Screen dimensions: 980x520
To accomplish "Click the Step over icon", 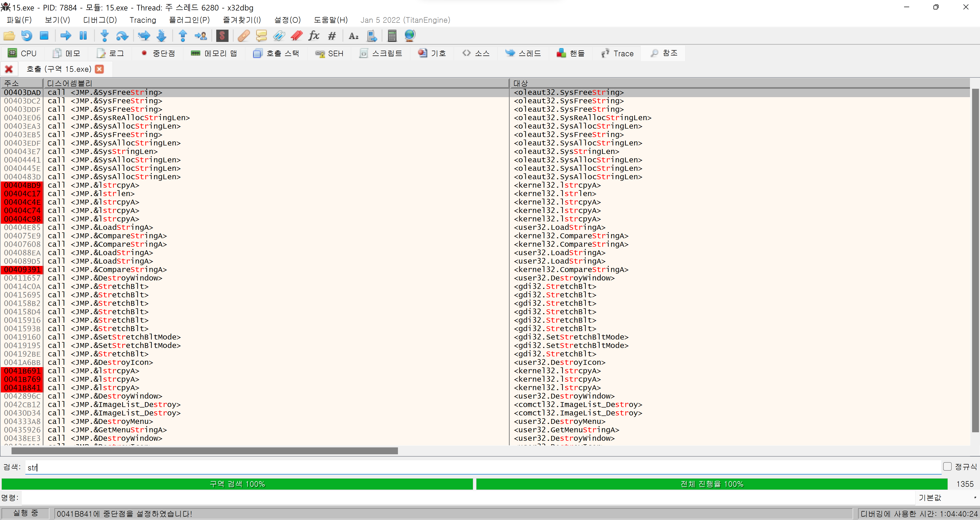I will pyautogui.click(x=122, y=36).
